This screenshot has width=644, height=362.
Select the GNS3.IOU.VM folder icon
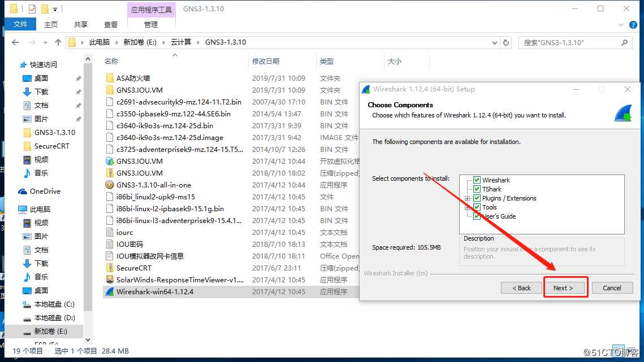point(110,90)
